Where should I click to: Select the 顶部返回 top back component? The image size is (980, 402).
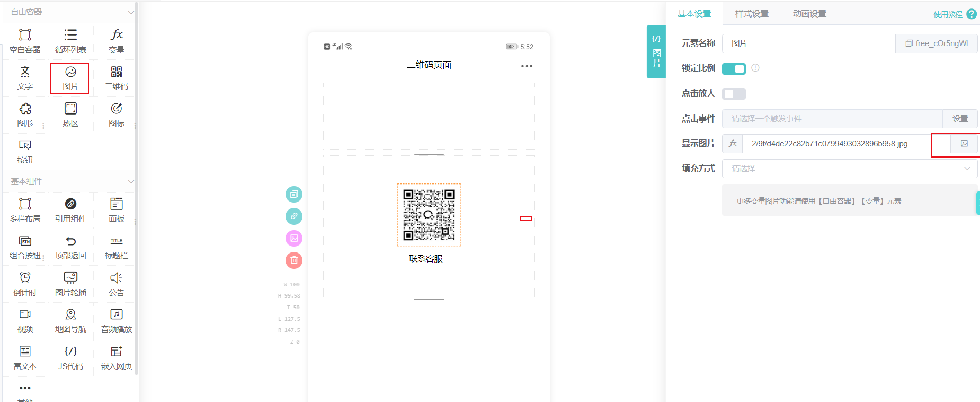coord(70,247)
